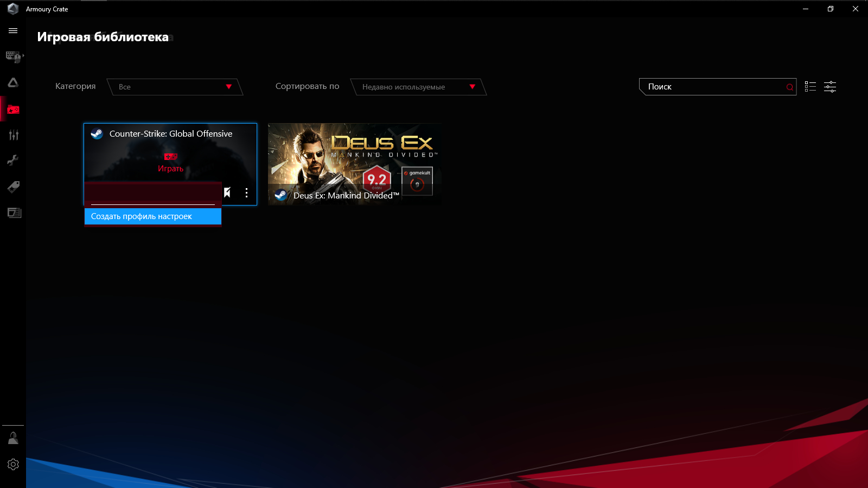Click the Игровая библиотека heading
Image resolution: width=868 pixels, height=488 pixels.
[x=103, y=37]
